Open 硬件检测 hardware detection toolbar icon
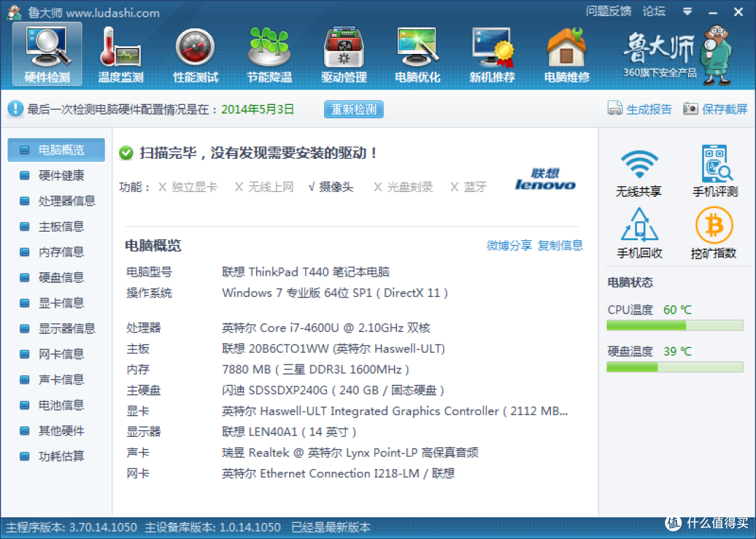The image size is (756, 539). tap(48, 55)
